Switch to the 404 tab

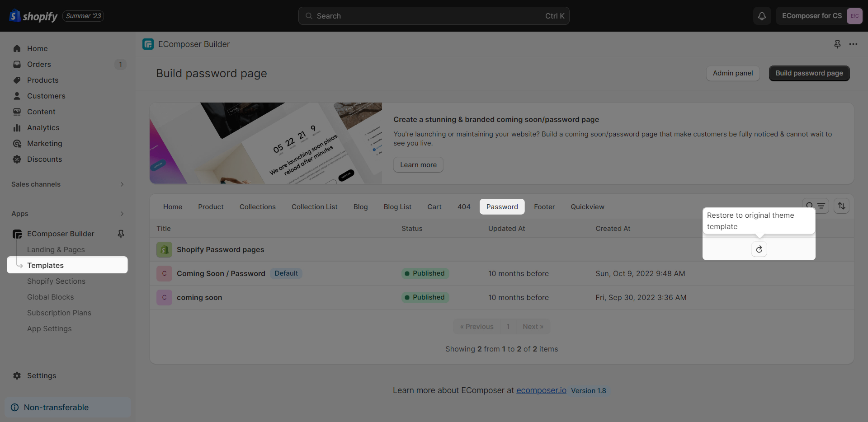[464, 206]
